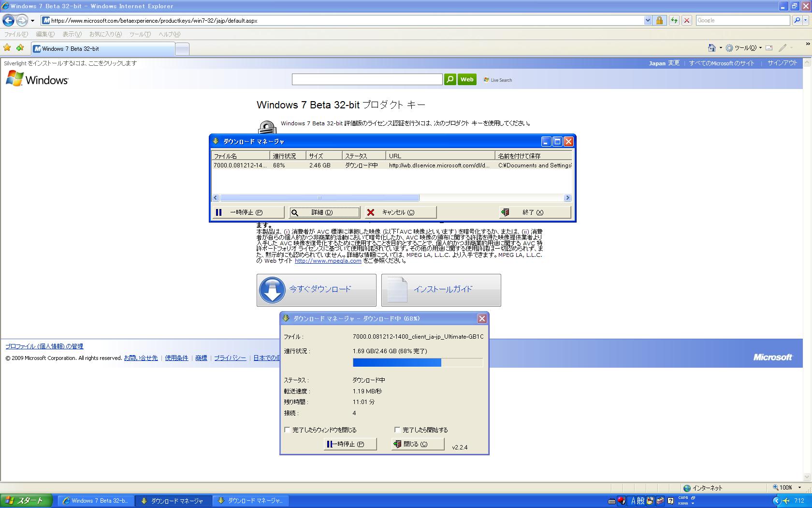
Task: Click the 終了(X) exit button
Action: pos(535,212)
